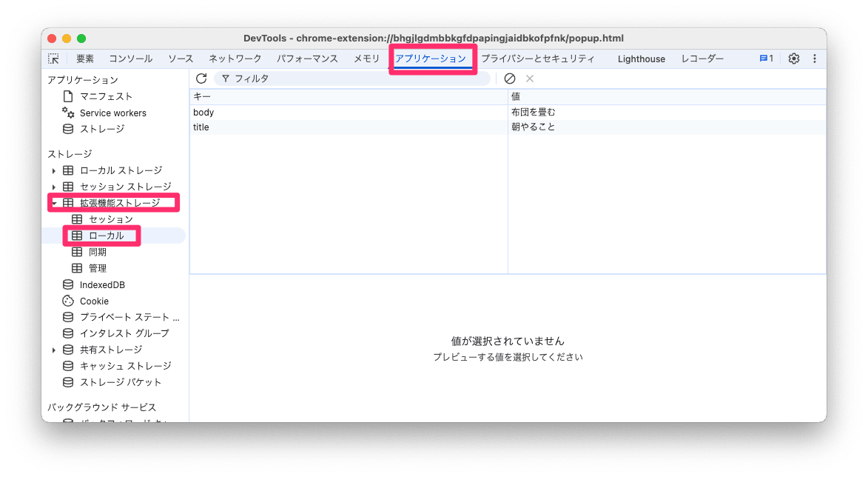Viewport: 868px width, 477px height.
Task: Select ローカル under 拡張機能ストレージ
Action: point(107,236)
